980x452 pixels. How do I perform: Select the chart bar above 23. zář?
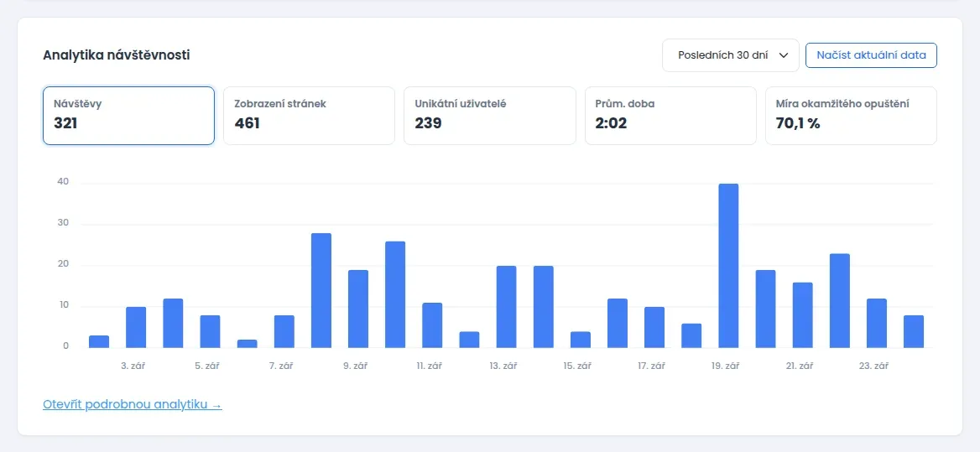tap(877, 324)
